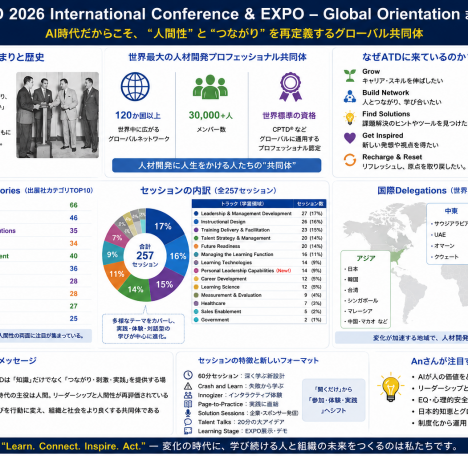This screenshot has width=468, height=456.
Task: Click オマーン in the 中東 list
Action: pyautogui.click(x=444, y=246)
